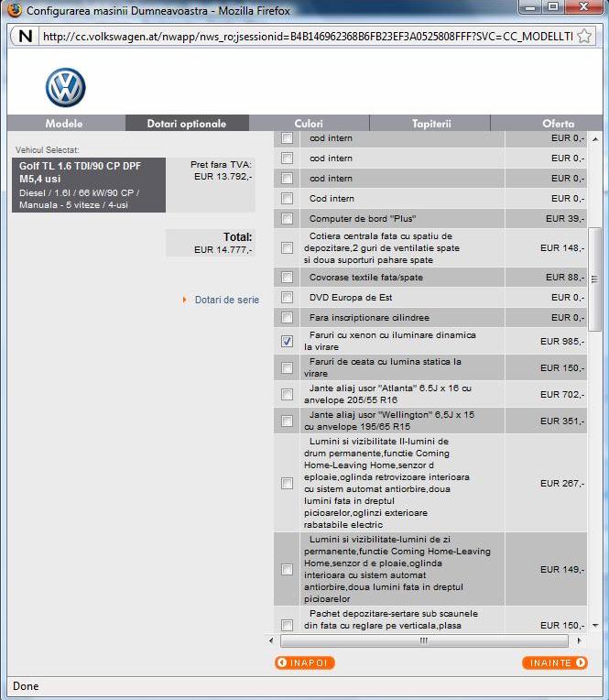This screenshot has height=700, width=609.
Task: Tick Jante aliaj usor "Atlanta" checkbox
Action: [287, 394]
